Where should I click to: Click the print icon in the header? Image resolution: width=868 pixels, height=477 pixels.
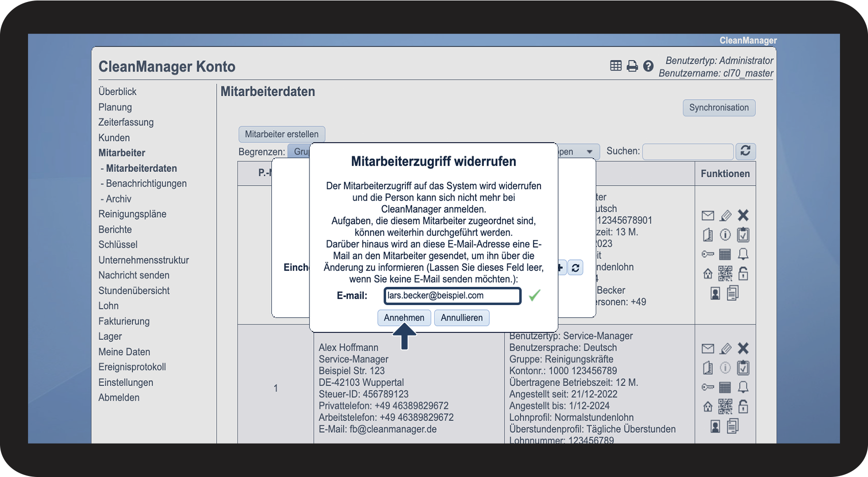pos(632,66)
